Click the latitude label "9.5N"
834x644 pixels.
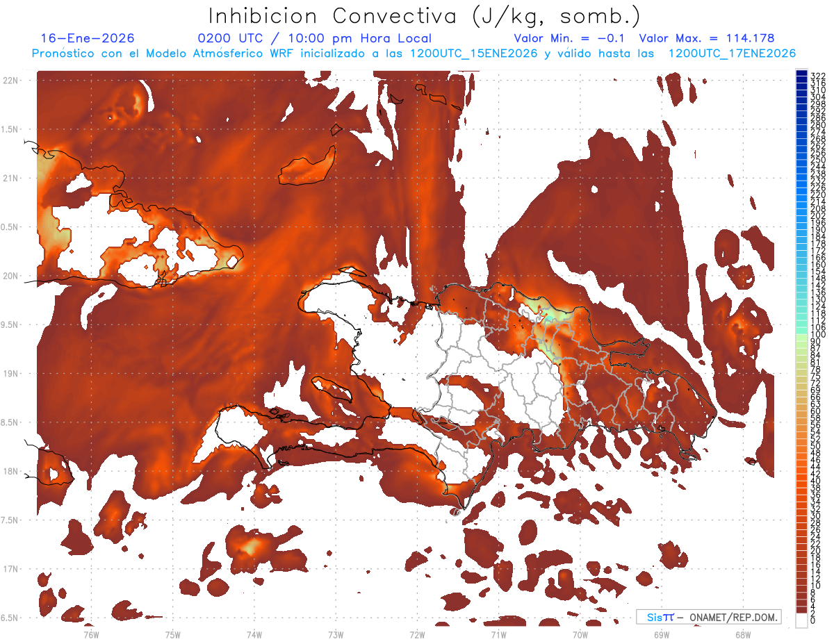(10, 325)
